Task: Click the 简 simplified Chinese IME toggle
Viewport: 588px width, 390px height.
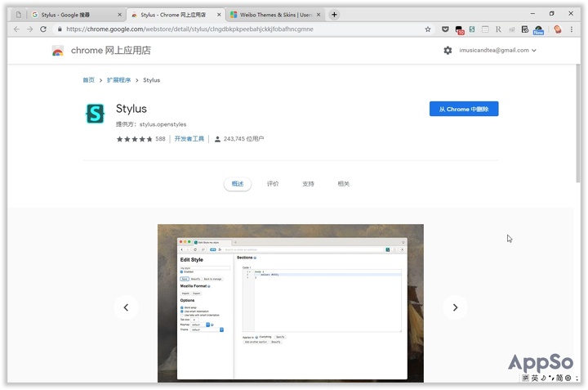Action: pyautogui.click(x=559, y=378)
